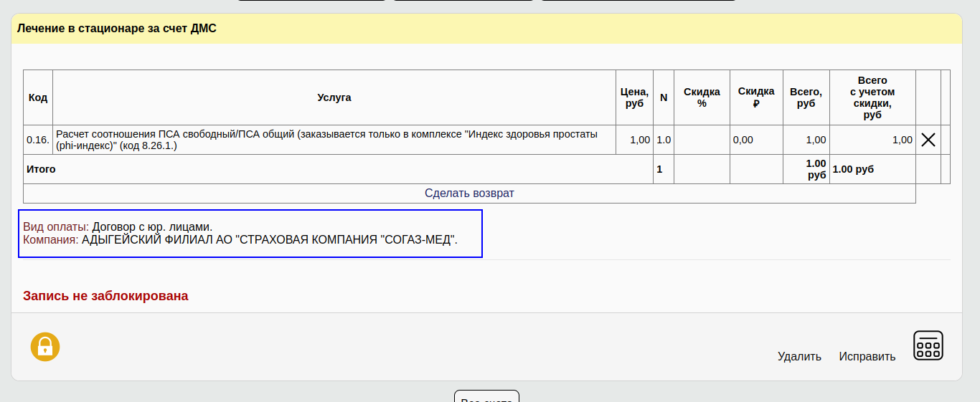
Task: Click the quantity value 1.0 in the row
Action: point(664,140)
